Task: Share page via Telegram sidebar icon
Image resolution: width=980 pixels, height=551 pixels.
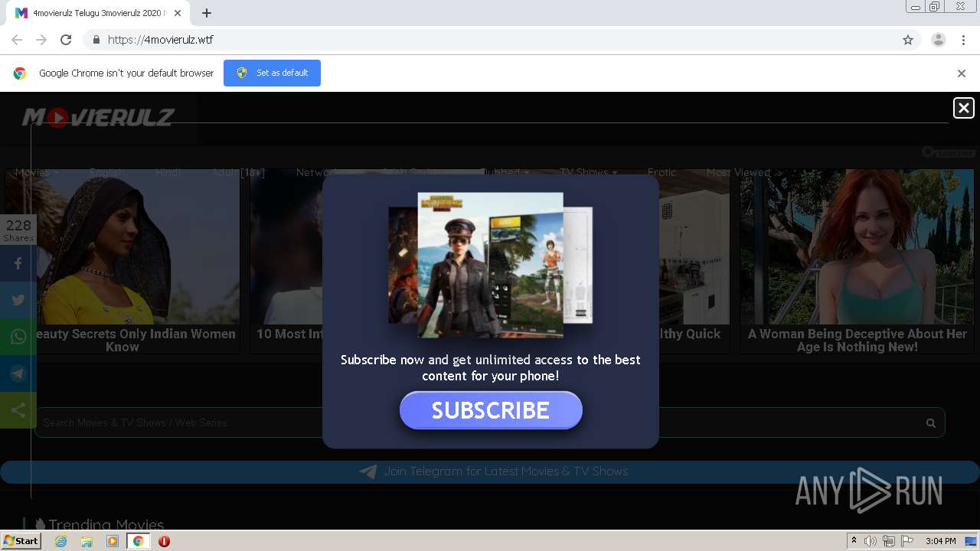Action: (18, 373)
